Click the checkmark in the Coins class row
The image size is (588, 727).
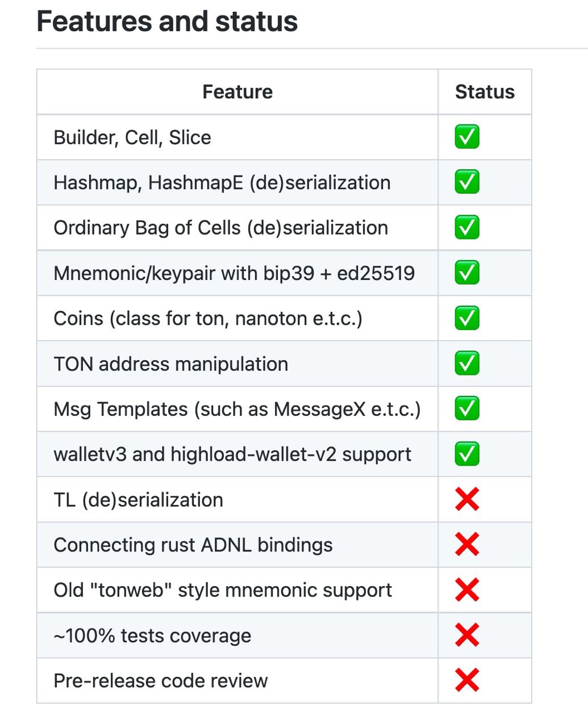[467, 318]
